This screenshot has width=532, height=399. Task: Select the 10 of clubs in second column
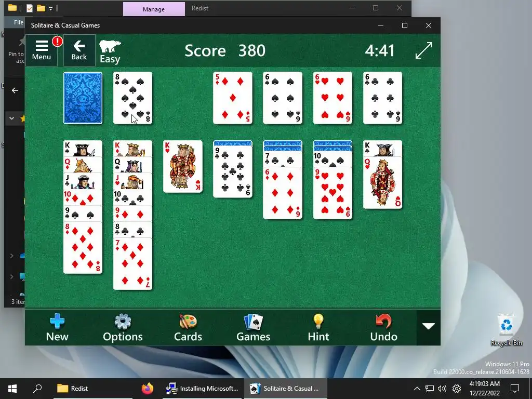pyautogui.click(x=132, y=197)
